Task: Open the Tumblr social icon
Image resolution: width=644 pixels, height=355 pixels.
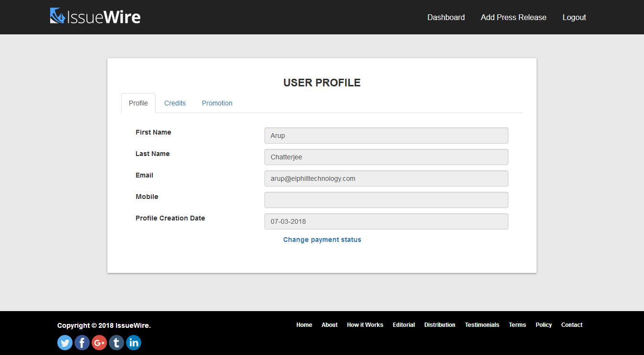Action: pyautogui.click(x=116, y=343)
